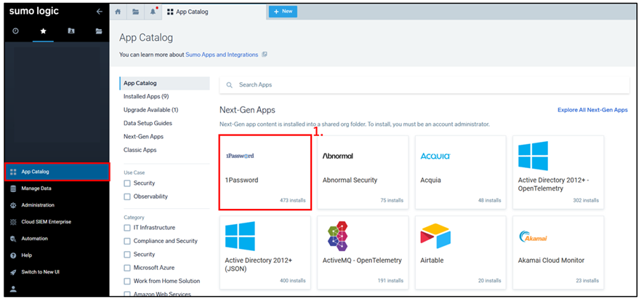The width and height of the screenshot is (644, 302).
Task: Click the Windows logo on Active Directory JSON card
Action: pos(240,237)
